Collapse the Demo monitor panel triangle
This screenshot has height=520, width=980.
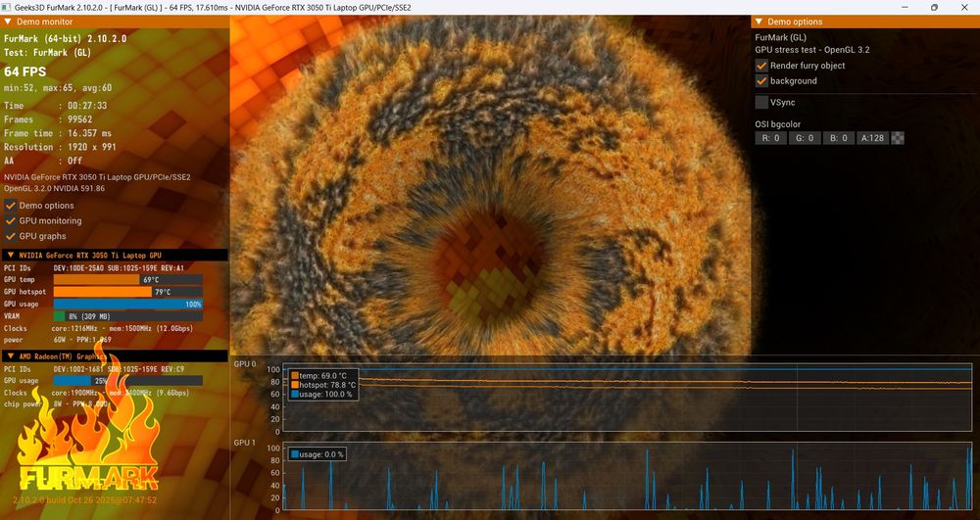pyautogui.click(x=8, y=22)
